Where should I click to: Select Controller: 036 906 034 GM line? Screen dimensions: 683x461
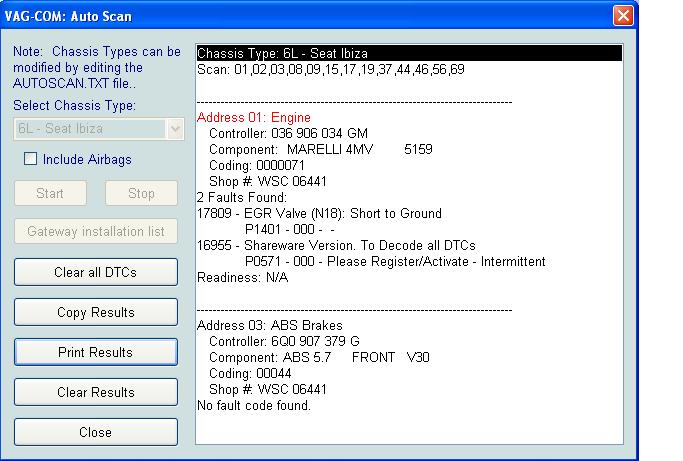[x=288, y=133]
